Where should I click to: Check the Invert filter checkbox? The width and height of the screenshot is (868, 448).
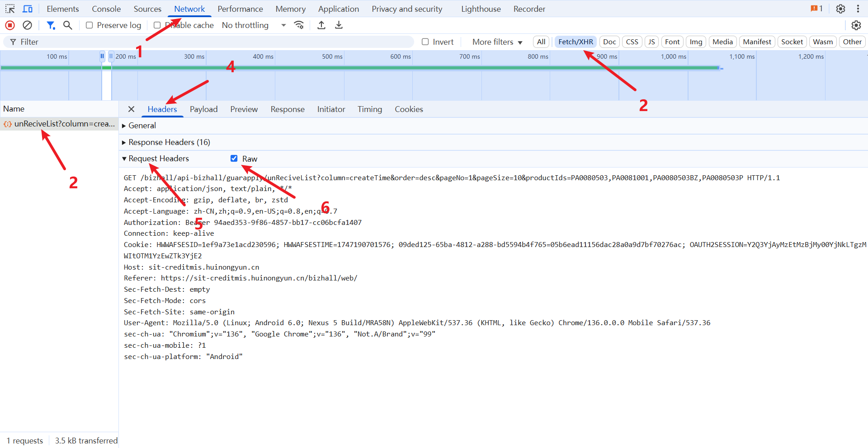click(425, 42)
